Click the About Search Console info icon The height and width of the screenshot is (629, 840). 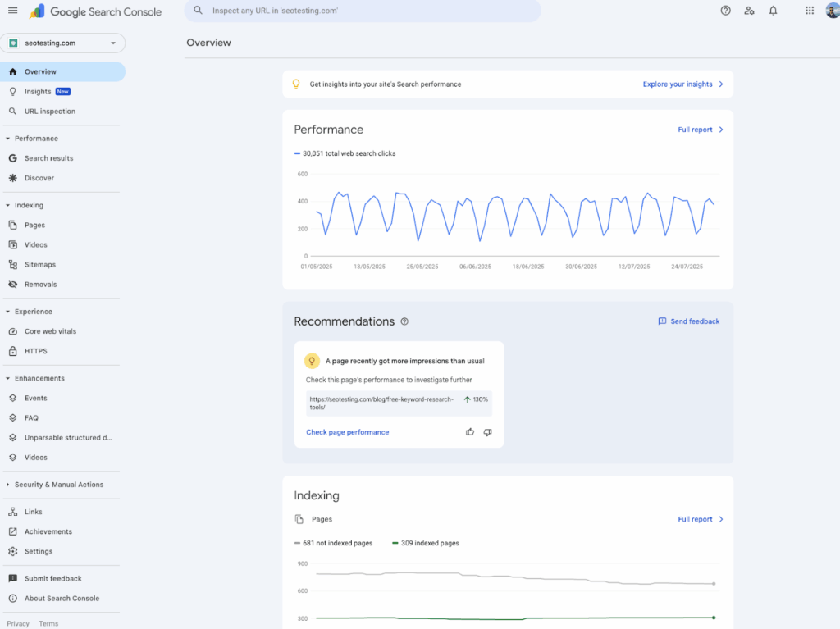tap(13, 599)
